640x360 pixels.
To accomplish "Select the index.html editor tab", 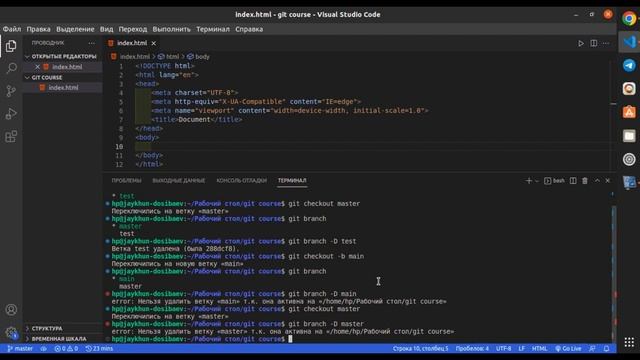I will pos(132,43).
